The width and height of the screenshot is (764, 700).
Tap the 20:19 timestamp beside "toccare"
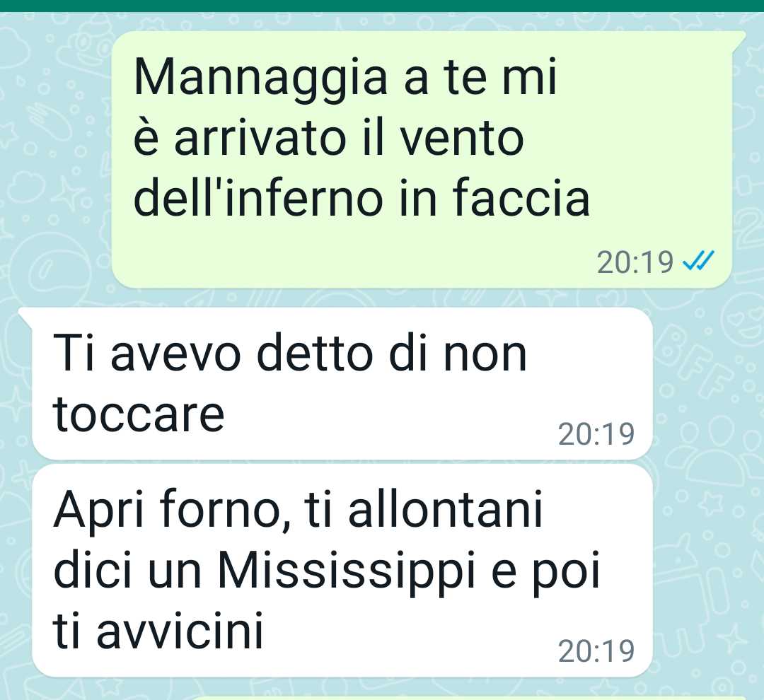pyautogui.click(x=596, y=434)
